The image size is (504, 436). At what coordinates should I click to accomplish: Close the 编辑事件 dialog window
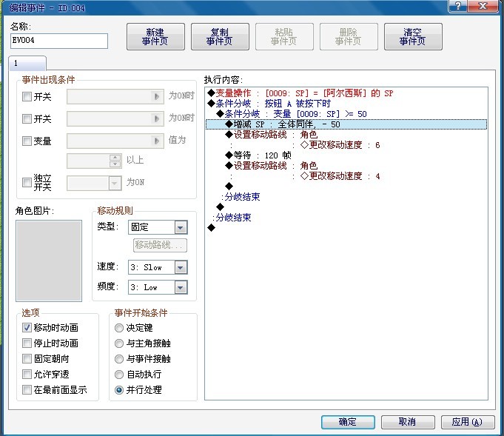pyautogui.click(x=483, y=5)
